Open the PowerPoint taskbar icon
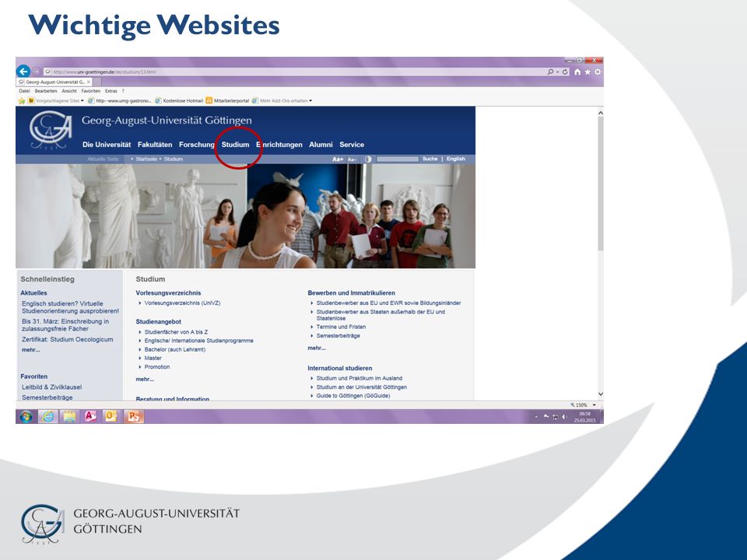The height and width of the screenshot is (560, 747). point(133,417)
